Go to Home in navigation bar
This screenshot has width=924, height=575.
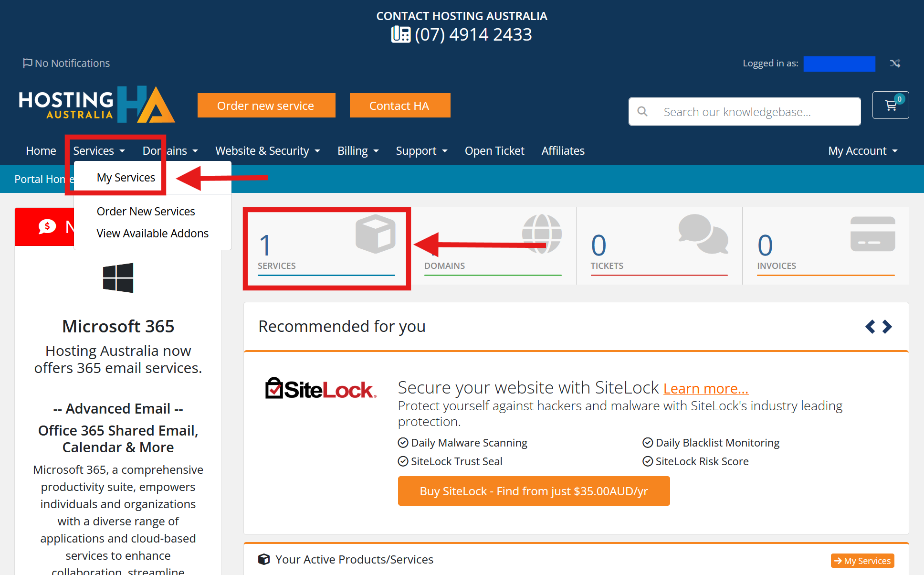[41, 151]
